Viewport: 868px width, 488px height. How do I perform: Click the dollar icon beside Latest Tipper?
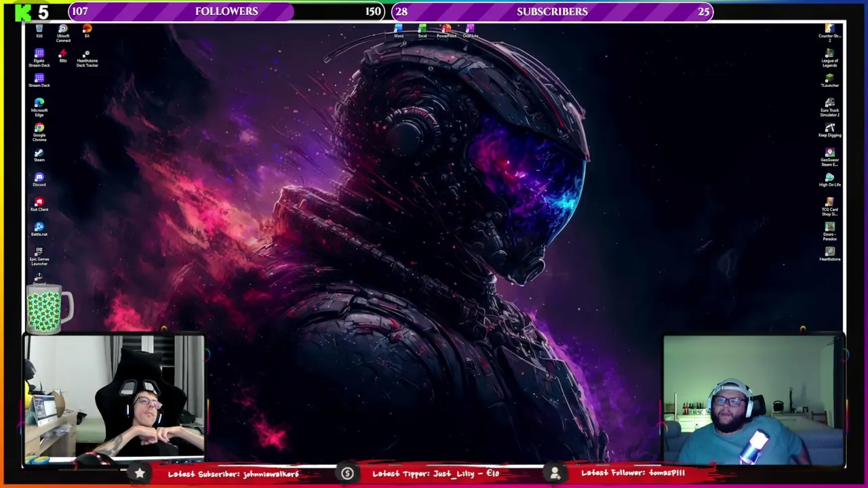click(x=347, y=473)
